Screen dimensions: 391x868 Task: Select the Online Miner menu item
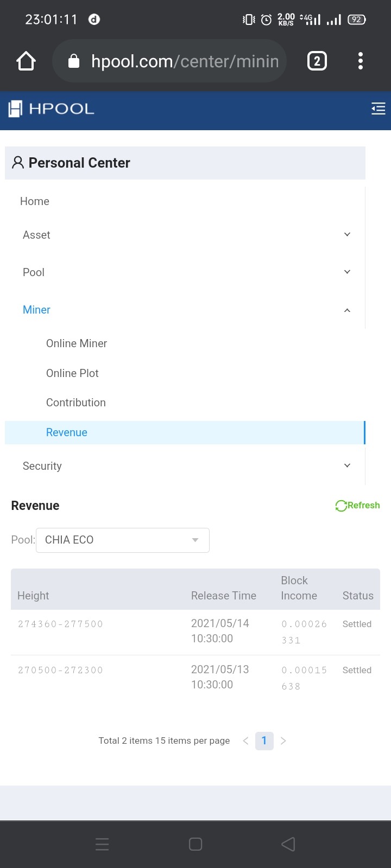coord(77,343)
